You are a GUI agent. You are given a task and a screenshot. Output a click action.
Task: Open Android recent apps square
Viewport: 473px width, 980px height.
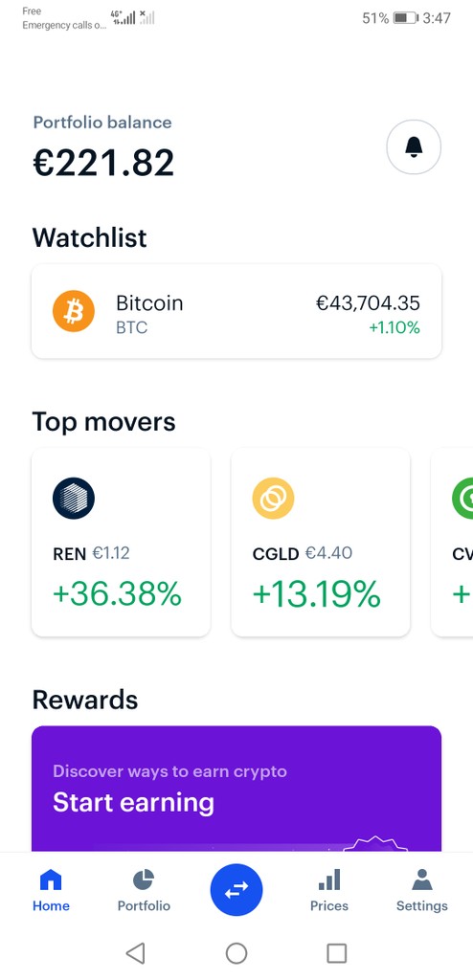pyautogui.click(x=337, y=953)
